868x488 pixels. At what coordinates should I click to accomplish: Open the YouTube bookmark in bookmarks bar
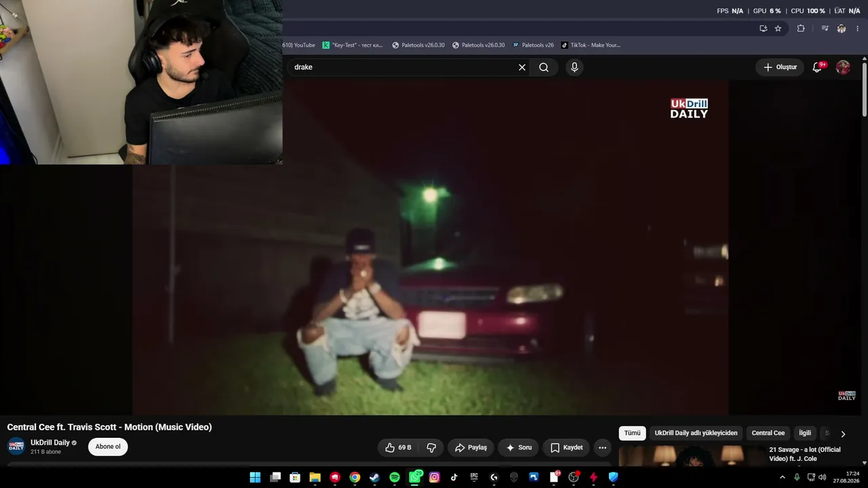point(299,45)
